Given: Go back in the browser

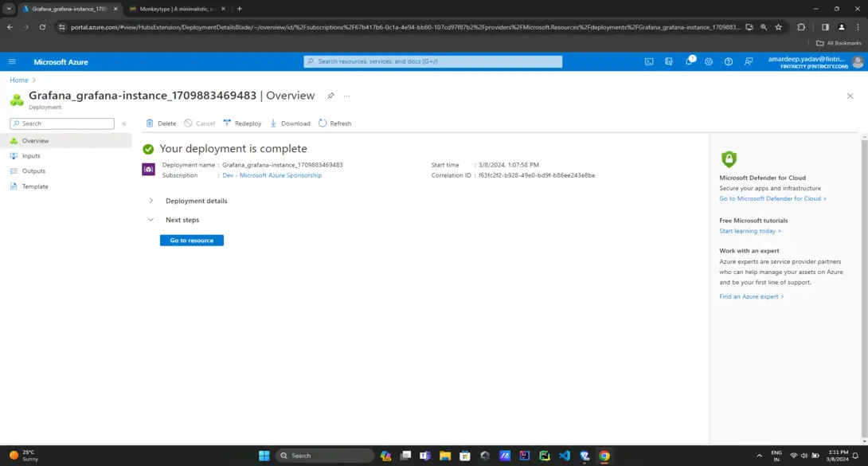Looking at the screenshot, I should coord(10,27).
